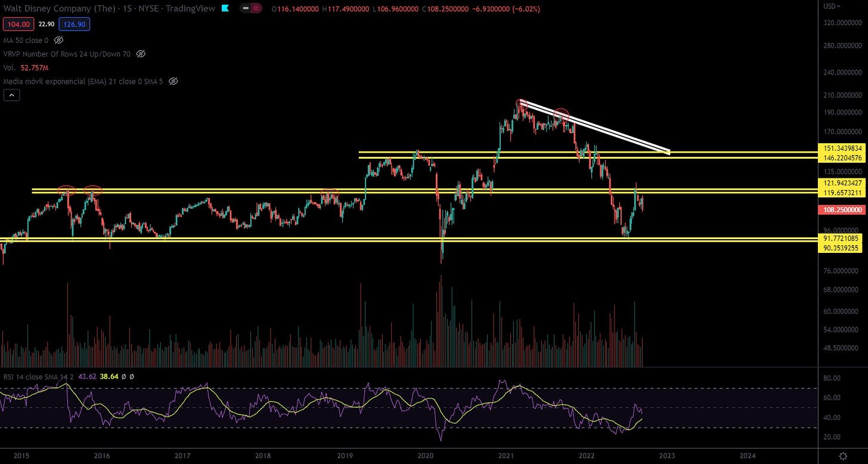Viewport: 868px width, 464px height.
Task: Select the Media móvil exponencial (EMA) 21 label
Action: click(83, 81)
